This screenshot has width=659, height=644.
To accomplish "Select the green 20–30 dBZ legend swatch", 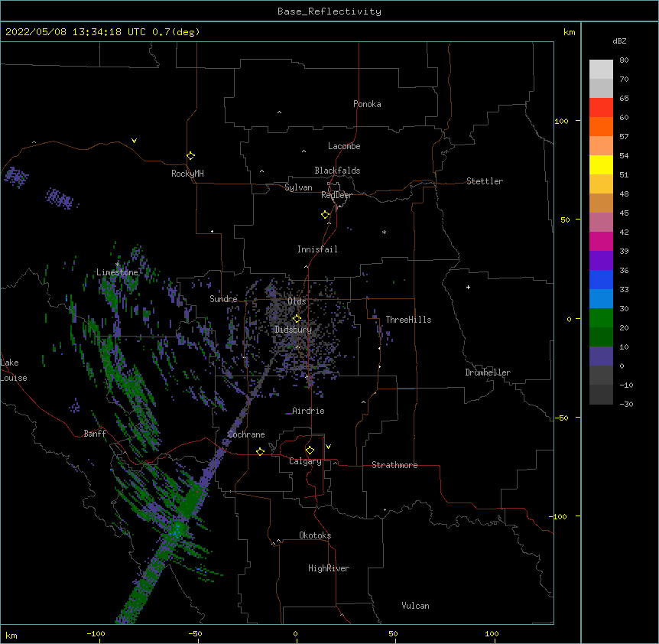I will [601, 318].
